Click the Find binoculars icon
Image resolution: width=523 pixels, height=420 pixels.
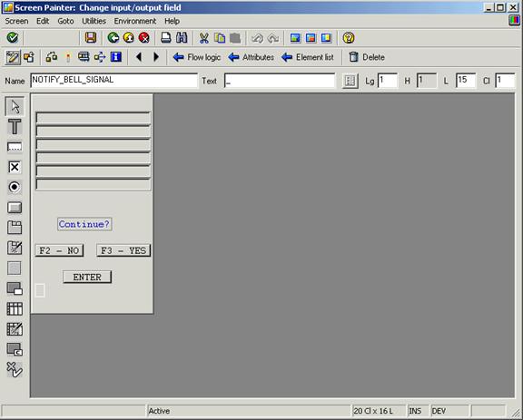tap(182, 38)
